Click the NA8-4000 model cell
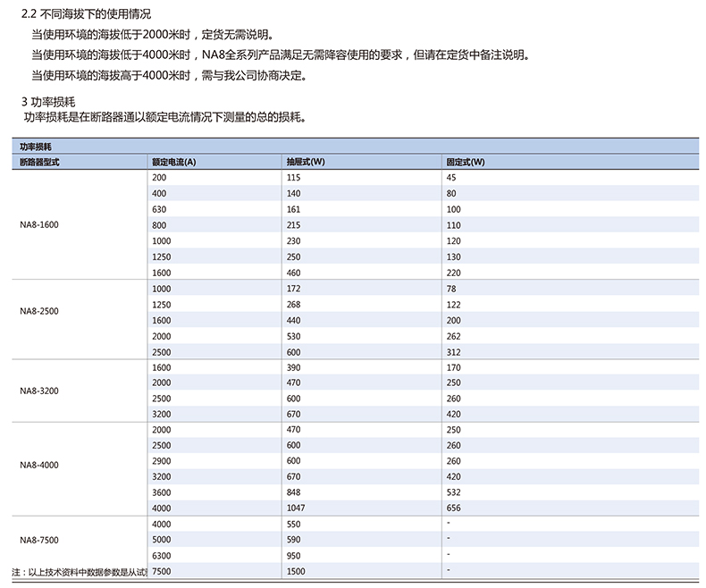 point(40,465)
